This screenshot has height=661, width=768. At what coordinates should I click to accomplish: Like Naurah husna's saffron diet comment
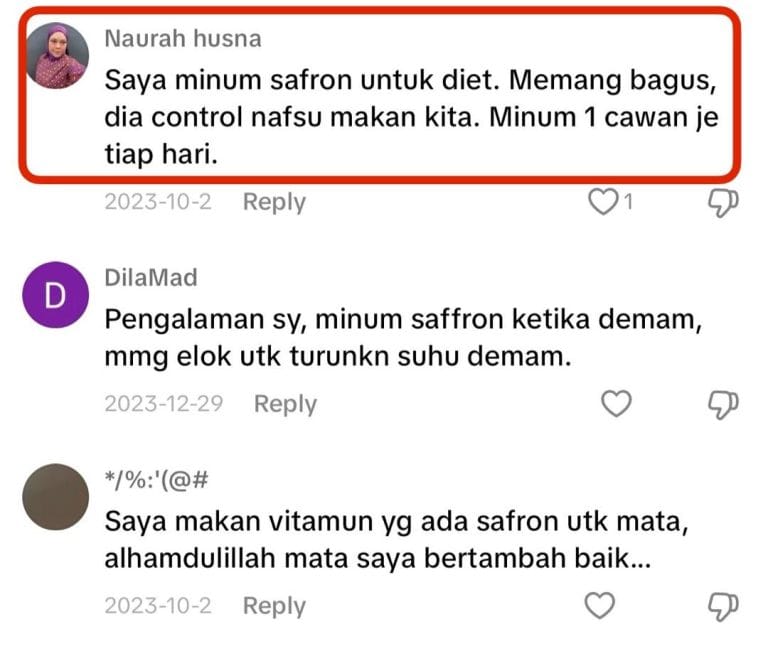coord(602,203)
